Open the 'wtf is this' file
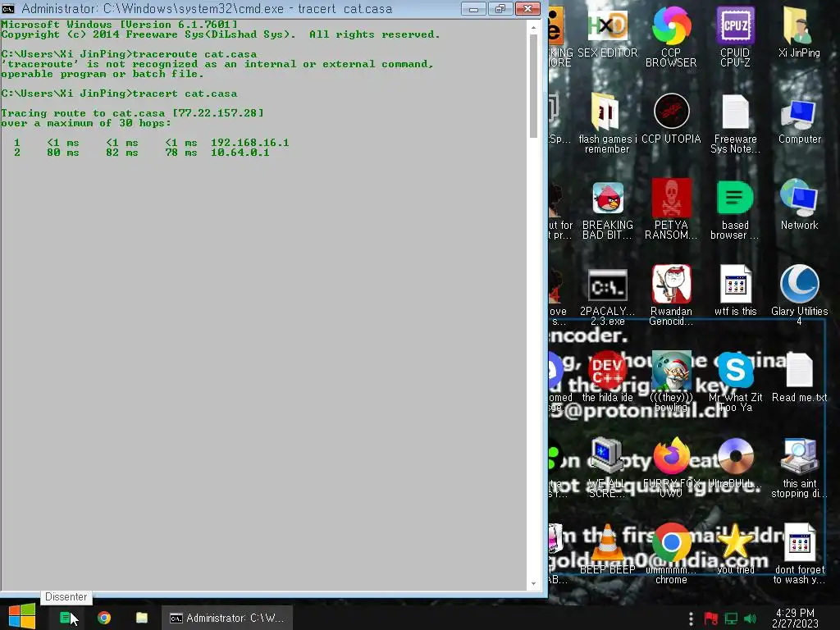 click(735, 291)
